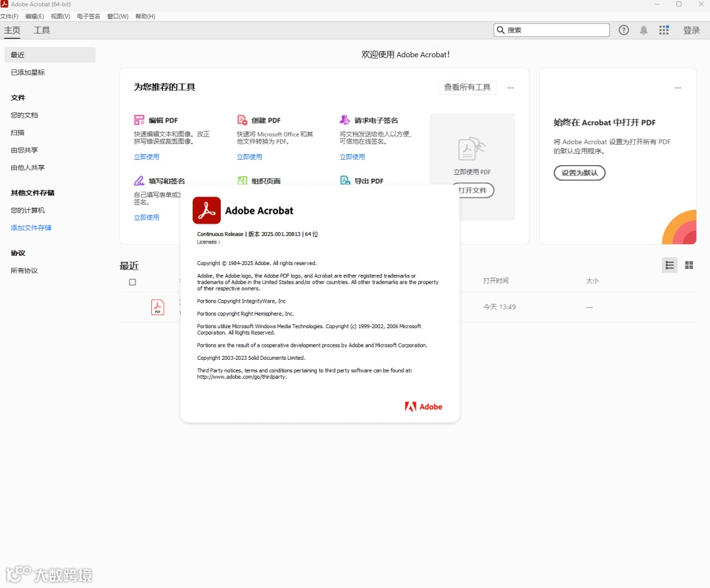Click 立即使用 under 编辑 PDF
Image resolution: width=710 pixels, height=588 pixels.
(146, 157)
